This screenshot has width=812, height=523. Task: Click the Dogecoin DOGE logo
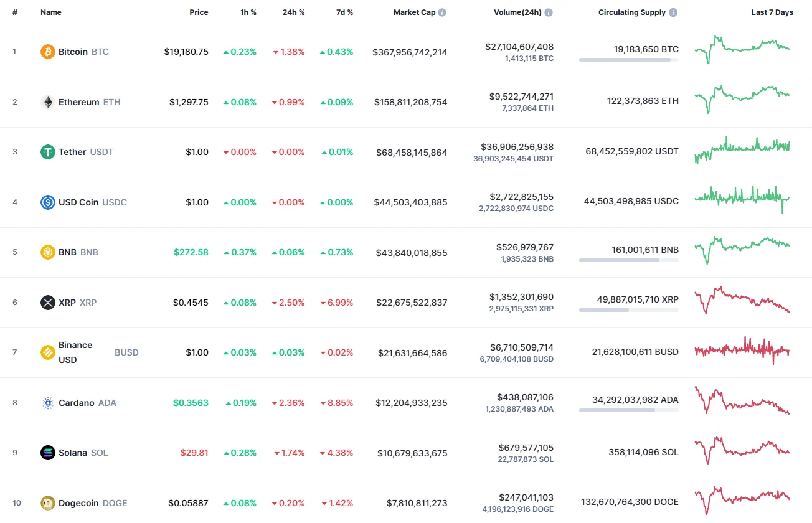[49, 503]
